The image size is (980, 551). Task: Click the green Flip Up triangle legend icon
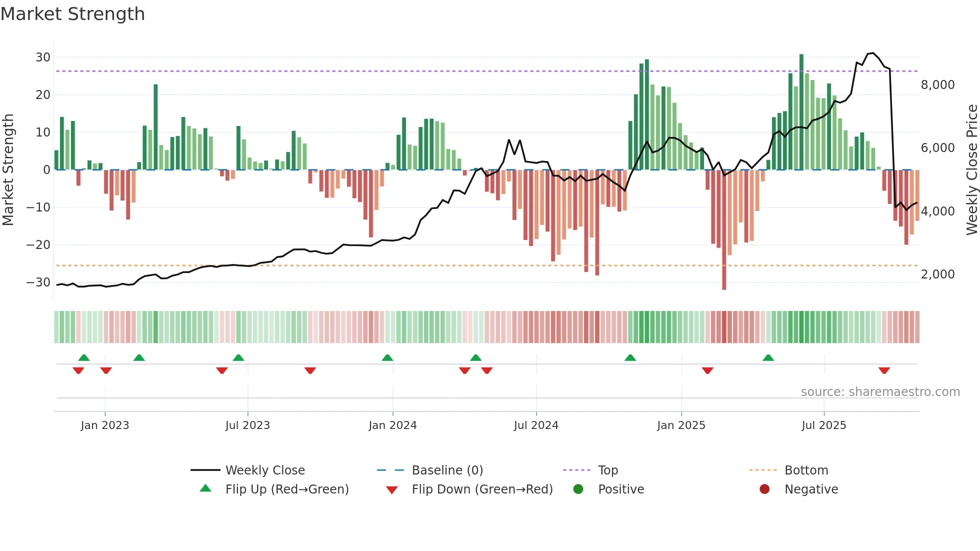coord(205,488)
